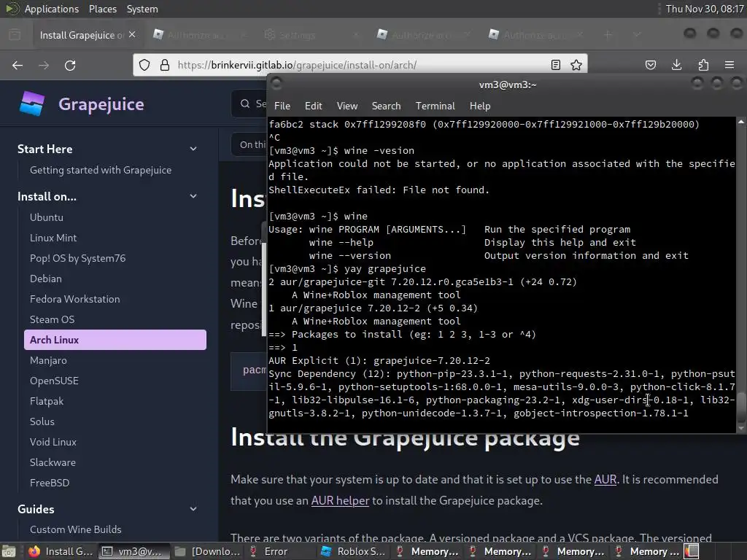Switch to Firefox Install G... taskbar item
Image resolution: width=747 pixels, height=560 pixels.
(x=60, y=551)
